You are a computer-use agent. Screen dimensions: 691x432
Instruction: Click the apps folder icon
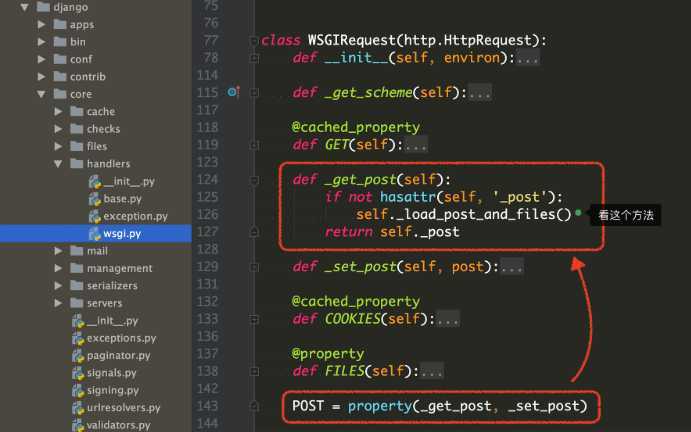[x=60, y=24]
